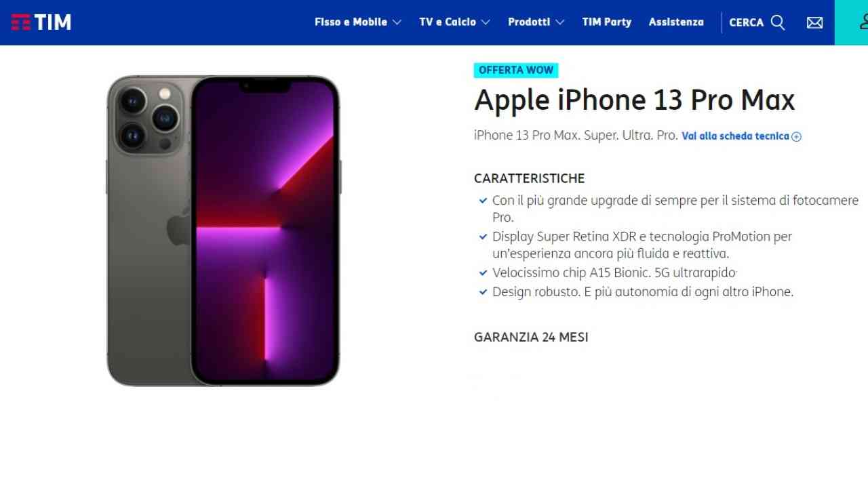Open the mail envelope icon
Screen dimensions: 868x488
tap(814, 22)
